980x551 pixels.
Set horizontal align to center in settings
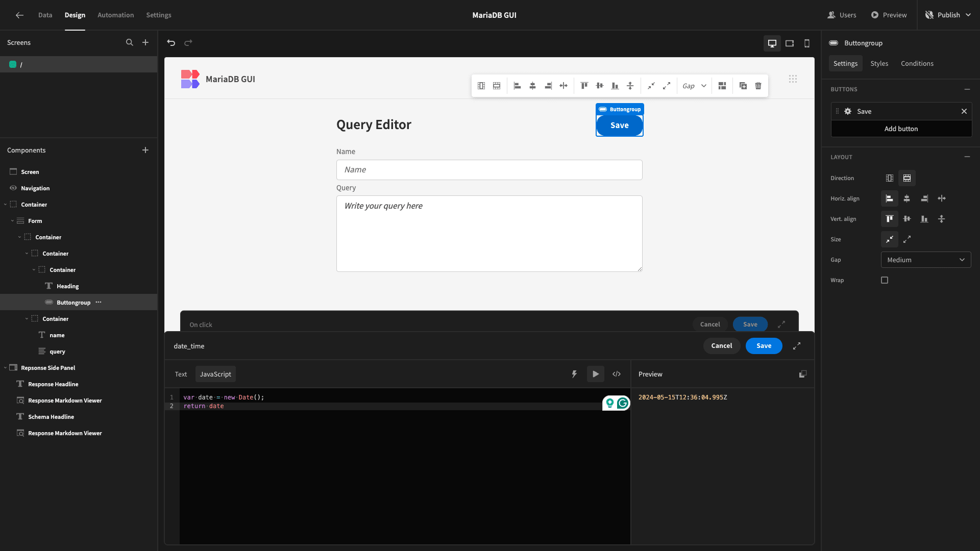coord(907,198)
